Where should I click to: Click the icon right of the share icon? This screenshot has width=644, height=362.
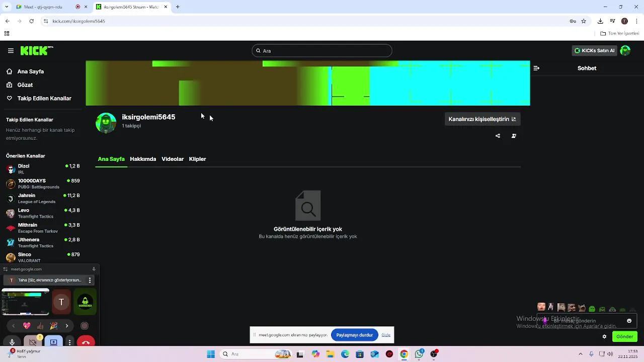514,136
